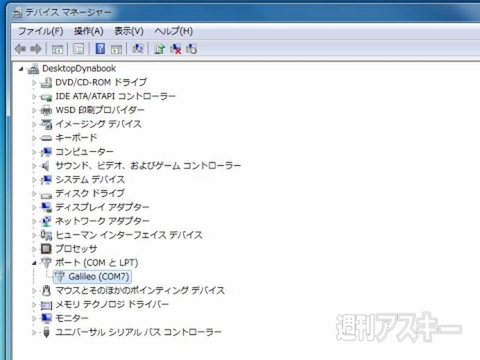Image resolution: width=480 pixels, height=360 pixels.
Task: Expand the モニター node
Action: tap(34, 318)
